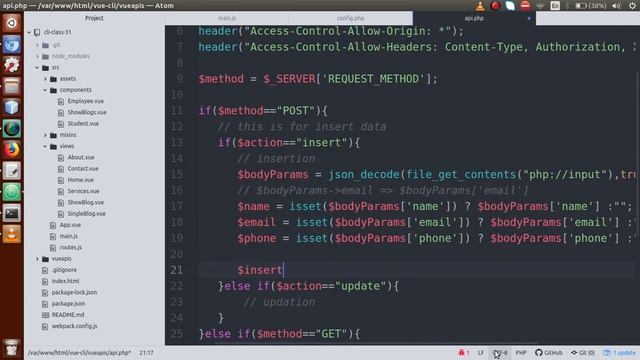Open Files manager in dock
Image resolution: width=640 pixels, height=360 pixels.
click(11, 87)
